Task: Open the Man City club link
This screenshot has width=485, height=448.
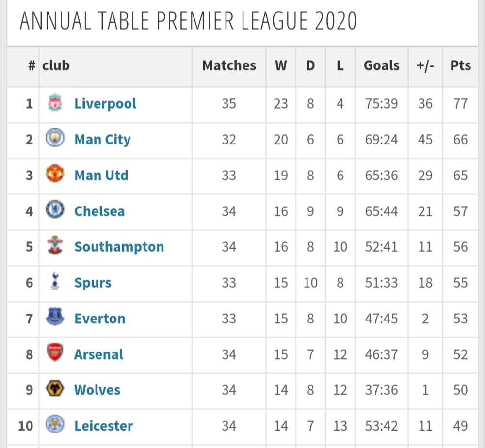Action: (x=102, y=140)
